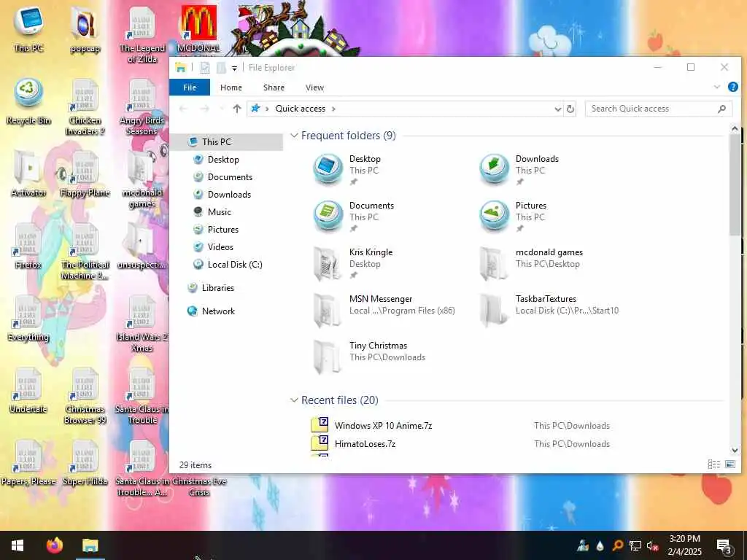Launch Island Wars 2 Xmas shortcut

click(x=142, y=324)
